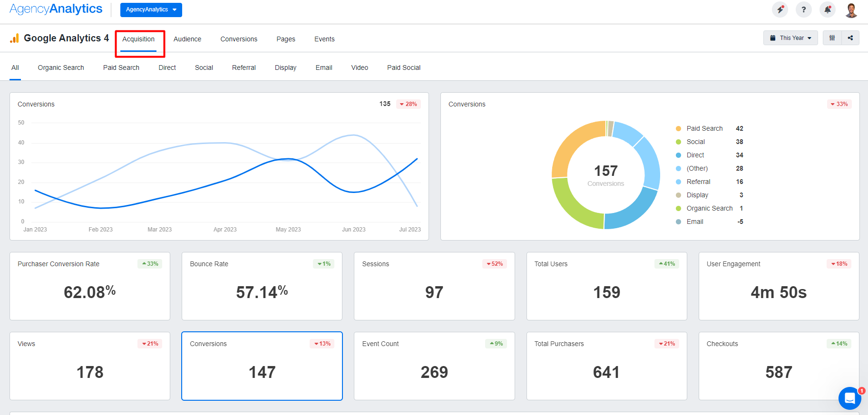Toggle the Social legend entry in donut chart
This screenshot has height=415, width=868.
[695, 142]
